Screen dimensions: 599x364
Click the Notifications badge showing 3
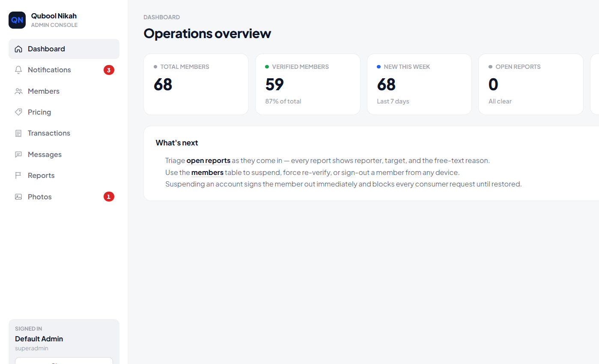click(x=109, y=70)
